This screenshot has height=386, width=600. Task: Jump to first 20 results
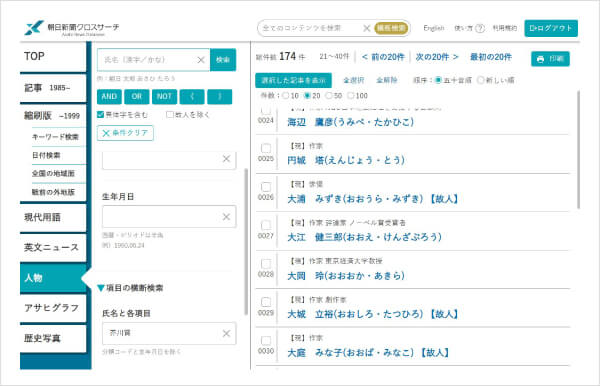(491, 57)
